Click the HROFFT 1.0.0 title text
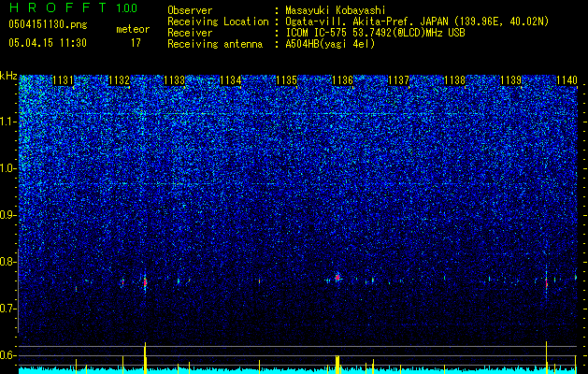 [x=73, y=7]
